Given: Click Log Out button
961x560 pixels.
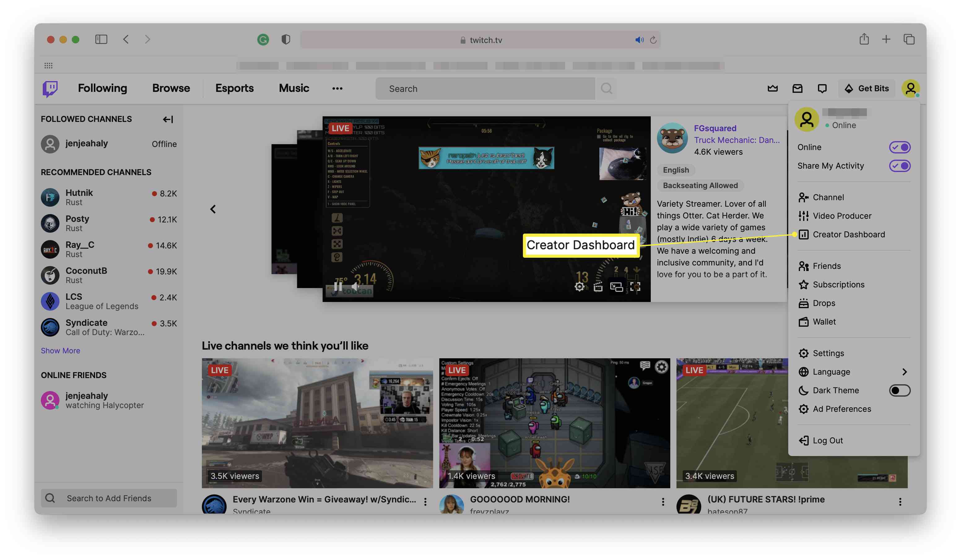Looking at the screenshot, I should 827,440.
